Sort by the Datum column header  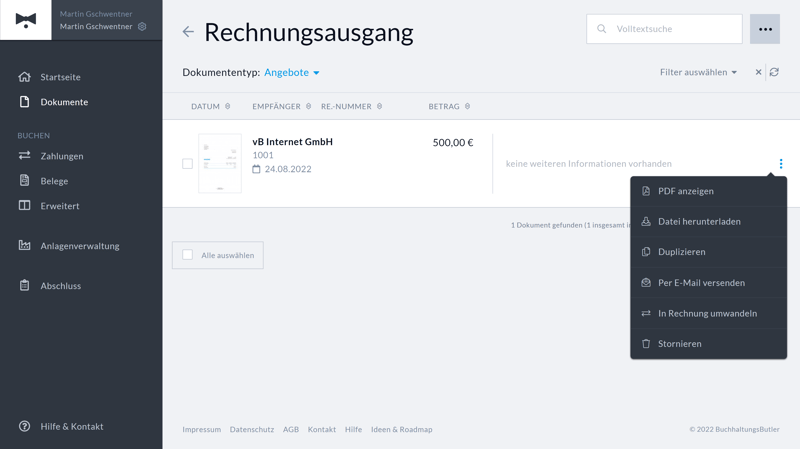pos(205,106)
